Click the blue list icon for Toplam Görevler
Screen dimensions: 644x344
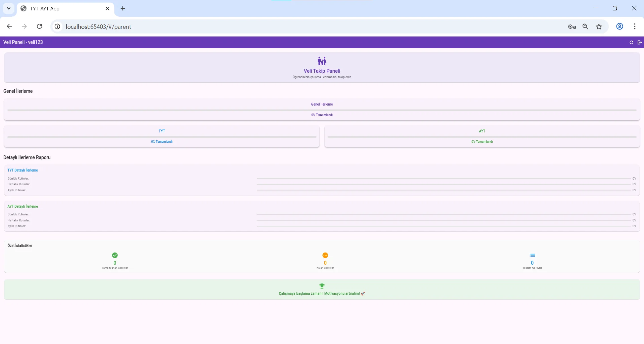click(x=532, y=255)
